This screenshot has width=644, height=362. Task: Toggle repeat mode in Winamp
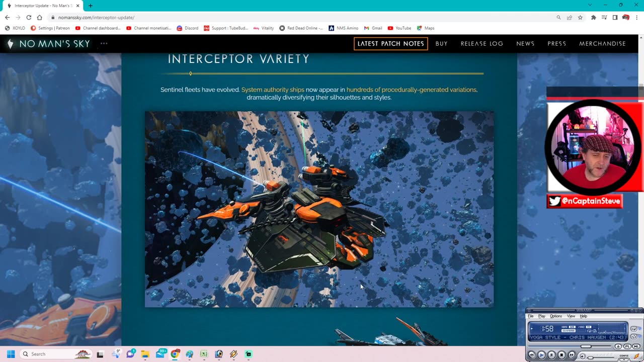pos(634,329)
